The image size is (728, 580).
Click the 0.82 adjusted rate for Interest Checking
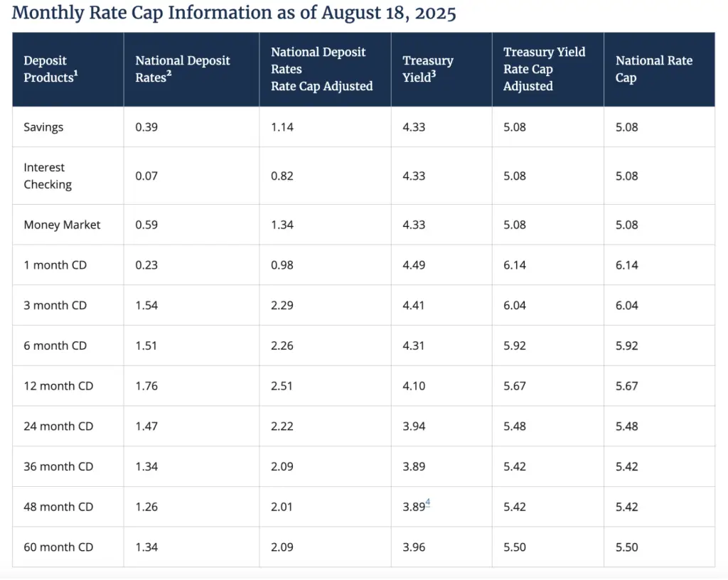pos(282,176)
